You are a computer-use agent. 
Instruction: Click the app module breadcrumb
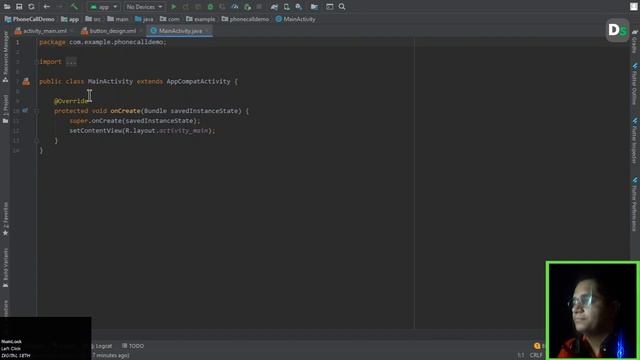[70, 19]
